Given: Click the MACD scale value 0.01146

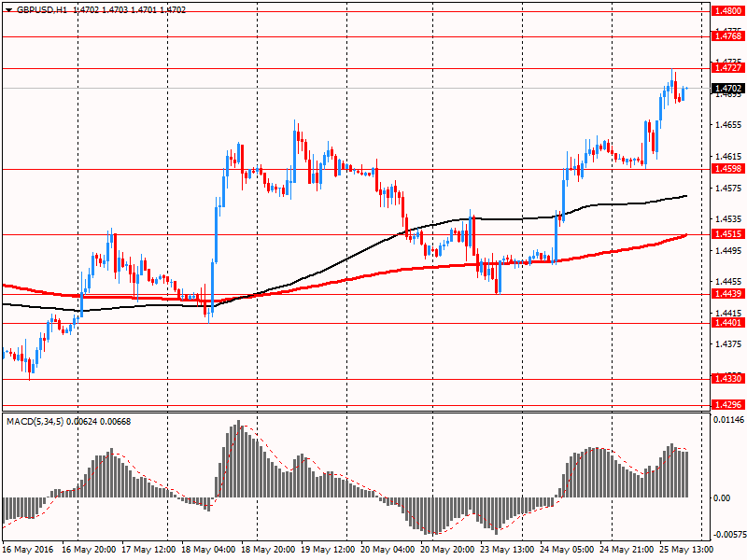Looking at the screenshot, I should click(728, 420).
